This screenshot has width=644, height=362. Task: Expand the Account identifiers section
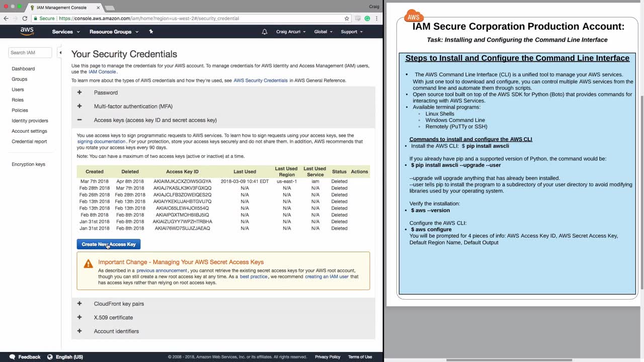(x=223, y=331)
